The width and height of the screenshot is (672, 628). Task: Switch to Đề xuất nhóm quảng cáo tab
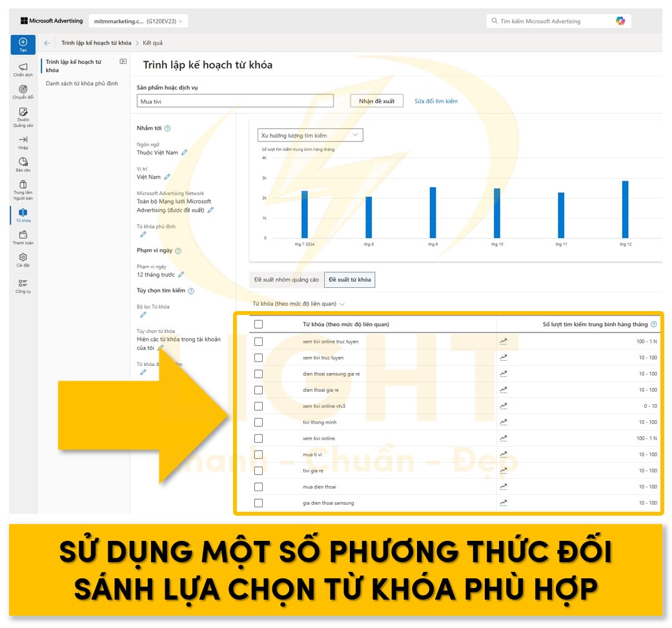click(286, 279)
